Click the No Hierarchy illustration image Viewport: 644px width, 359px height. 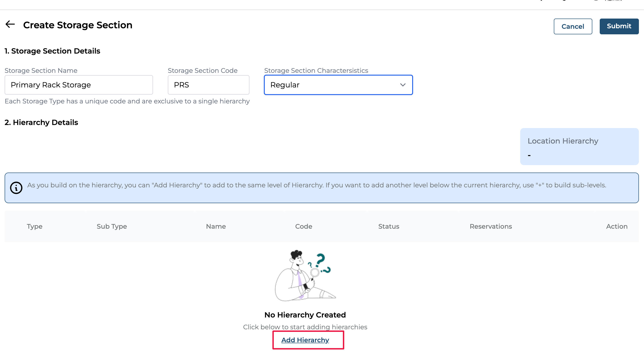(305, 275)
